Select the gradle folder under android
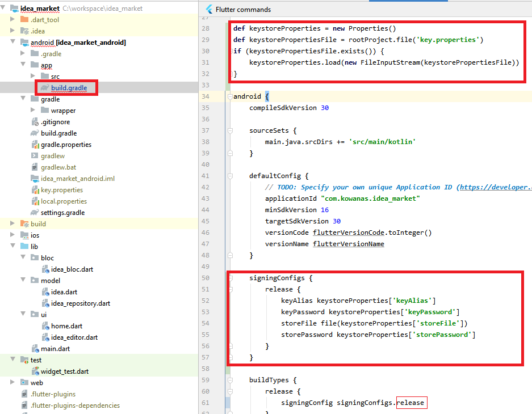Screen dimensions: 532x414 50,99
